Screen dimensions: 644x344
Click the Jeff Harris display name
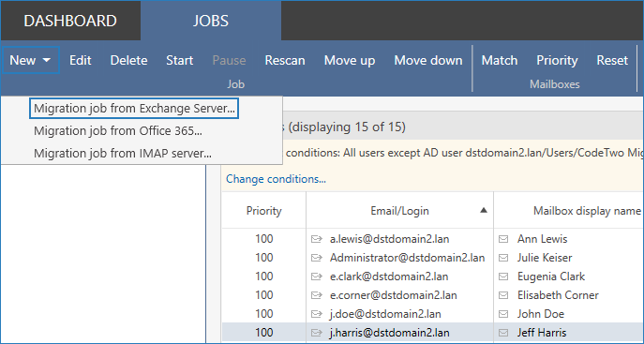tap(542, 333)
